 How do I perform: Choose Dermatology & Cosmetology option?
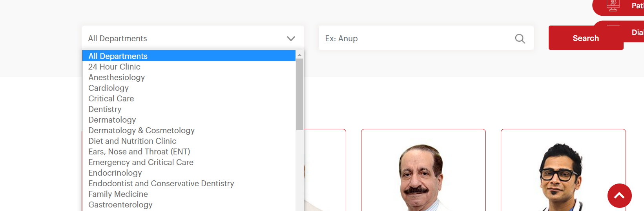coord(189,130)
